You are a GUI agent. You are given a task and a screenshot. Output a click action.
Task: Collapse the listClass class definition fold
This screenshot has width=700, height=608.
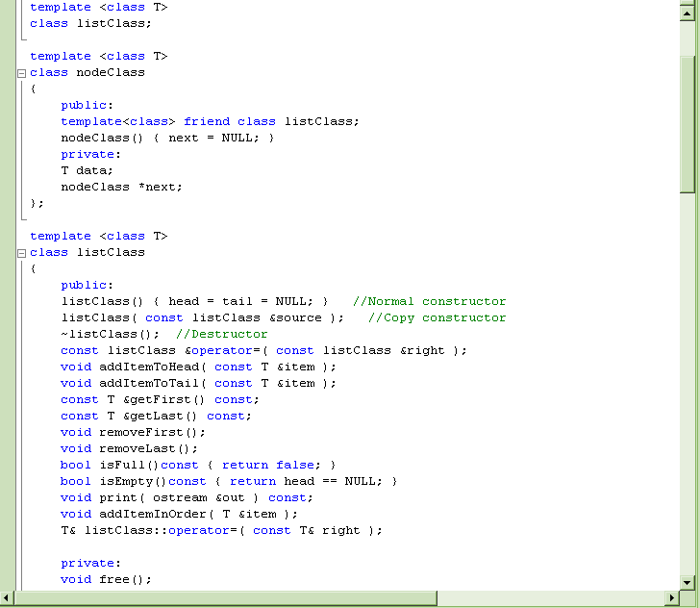(20, 253)
